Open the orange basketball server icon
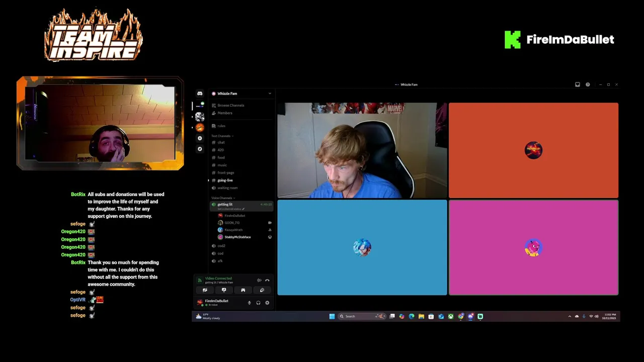644x362 pixels. tap(200, 128)
